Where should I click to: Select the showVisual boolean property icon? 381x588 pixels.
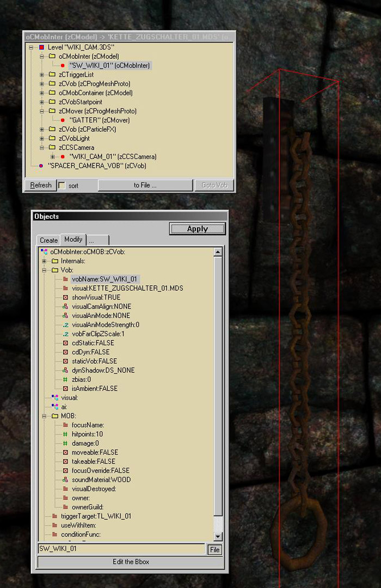[x=65, y=297]
